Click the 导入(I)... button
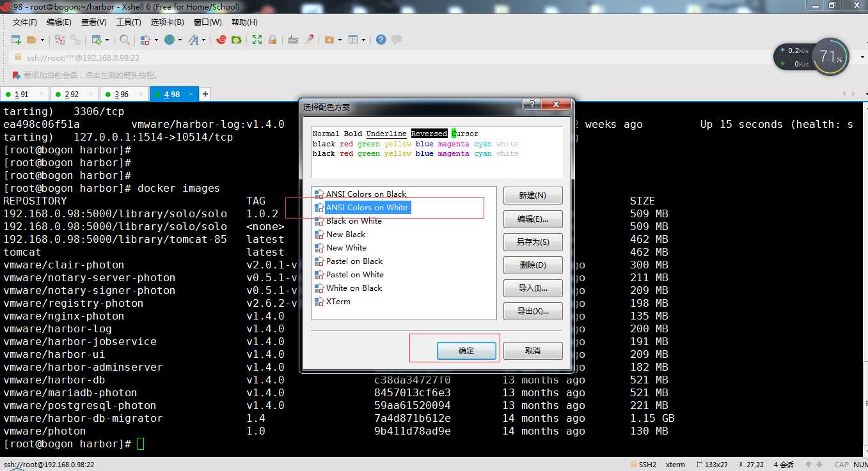Image resolution: width=868 pixels, height=471 pixels. pyautogui.click(x=533, y=288)
